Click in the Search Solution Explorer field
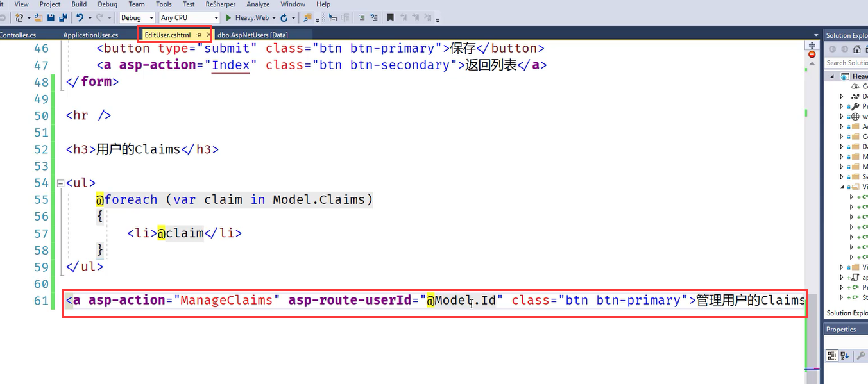The image size is (868, 384). [846, 63]
